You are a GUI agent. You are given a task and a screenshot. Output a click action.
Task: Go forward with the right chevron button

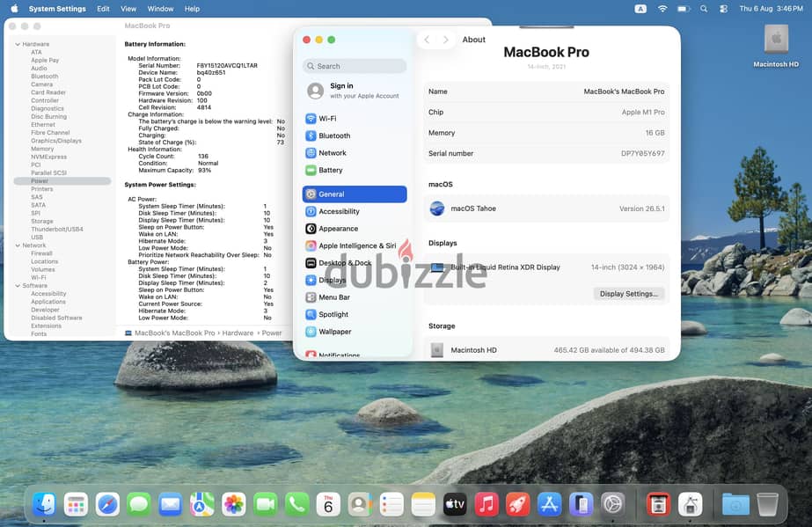click(445, 40)
